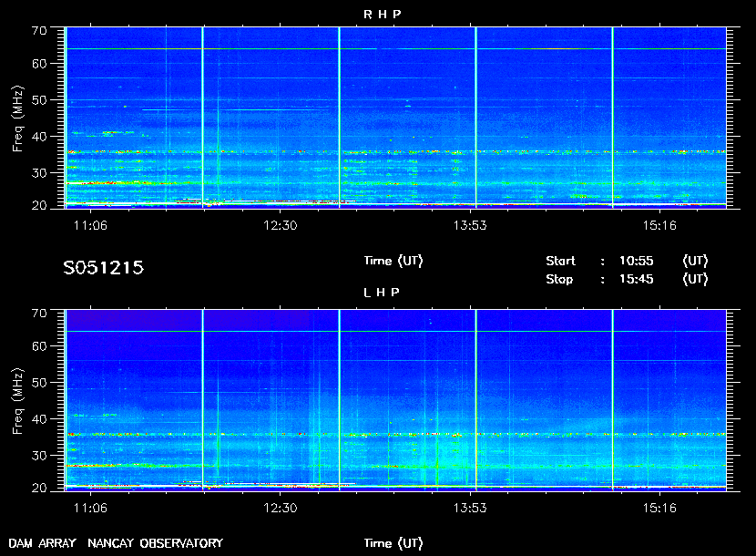Viewport: 756px width, 556px height.
Task: Click 'DAM ARRAY NANCAY OBSERVATORY' footer text
Action: [116, 543]
